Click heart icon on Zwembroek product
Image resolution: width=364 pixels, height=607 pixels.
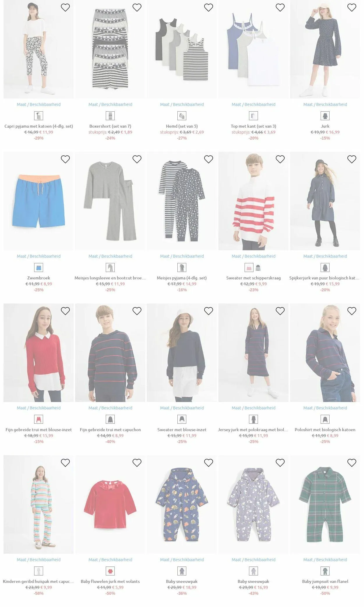65,159
